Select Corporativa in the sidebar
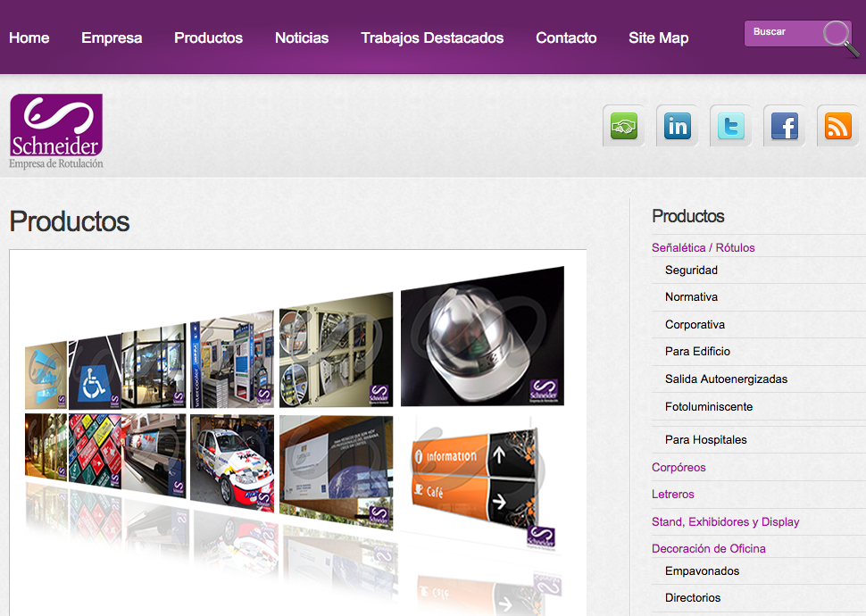The image size is (866, 616). [x=695, y=324]
